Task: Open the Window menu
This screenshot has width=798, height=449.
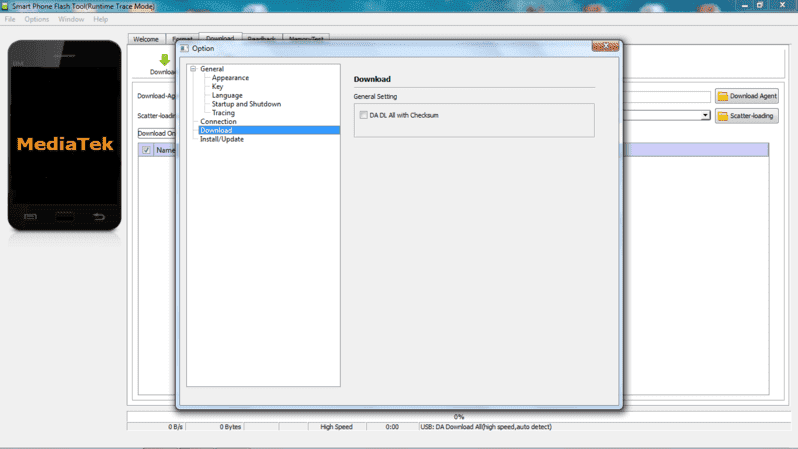Action: coord(71,19)
